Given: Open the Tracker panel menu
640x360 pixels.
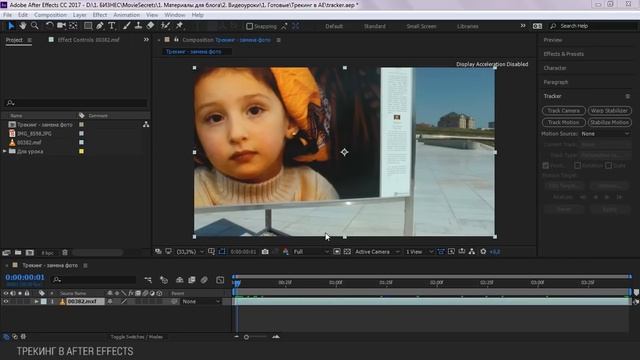Looking at the screenshot, I should point(628,96).
